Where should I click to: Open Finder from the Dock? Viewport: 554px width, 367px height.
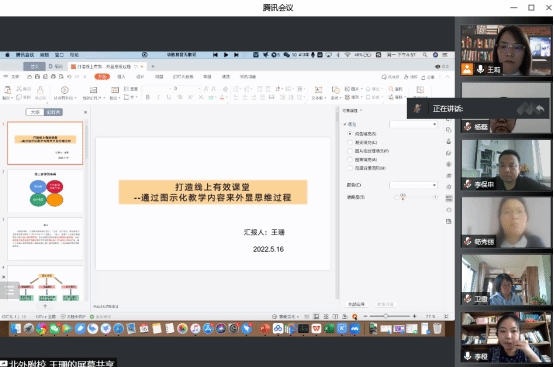click(x=16, y=329)
